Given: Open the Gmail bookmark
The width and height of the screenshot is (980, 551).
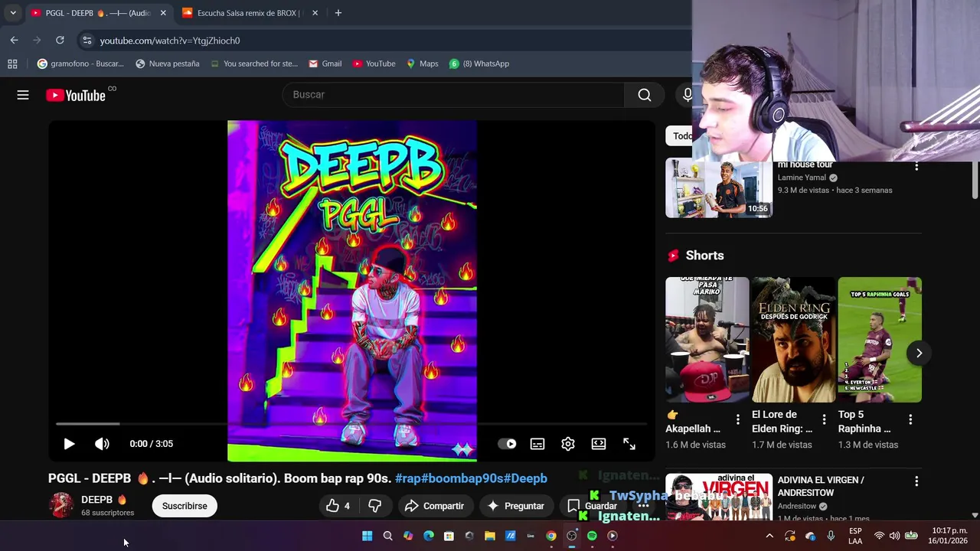Looking at the screenshot, I should point(325,64).
